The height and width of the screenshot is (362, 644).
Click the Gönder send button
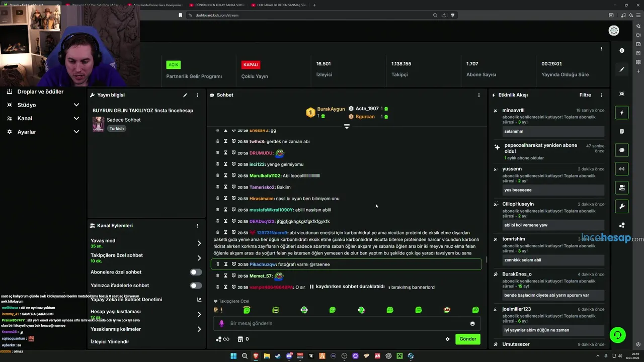[467, 339]
